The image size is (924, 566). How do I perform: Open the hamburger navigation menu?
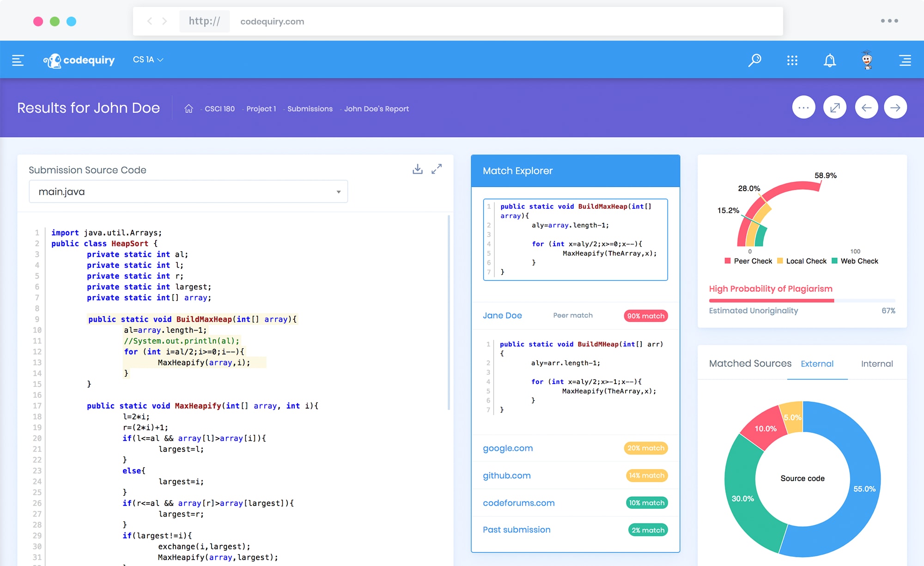pyautogui.click(x=18, y=60)
